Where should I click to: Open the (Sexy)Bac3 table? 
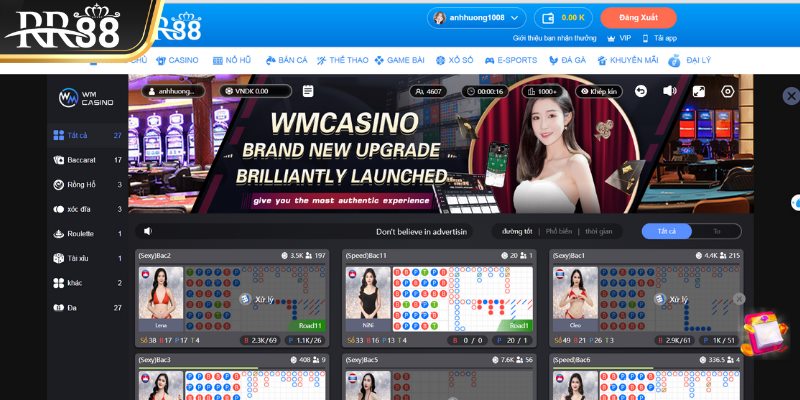232,377
